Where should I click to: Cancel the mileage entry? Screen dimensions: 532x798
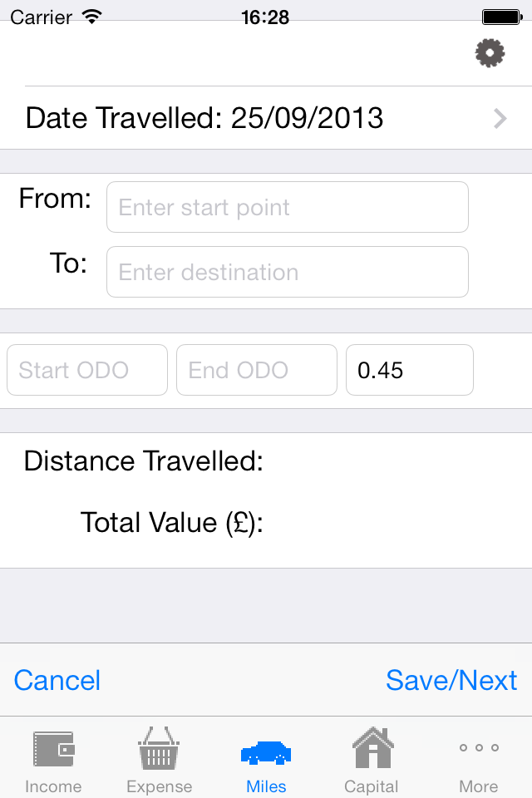coord(57,681)
